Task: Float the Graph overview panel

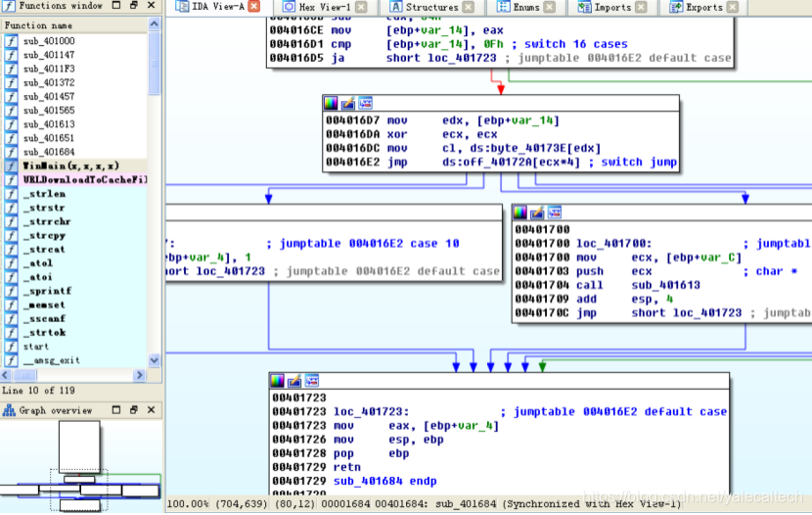Action: 134,410
